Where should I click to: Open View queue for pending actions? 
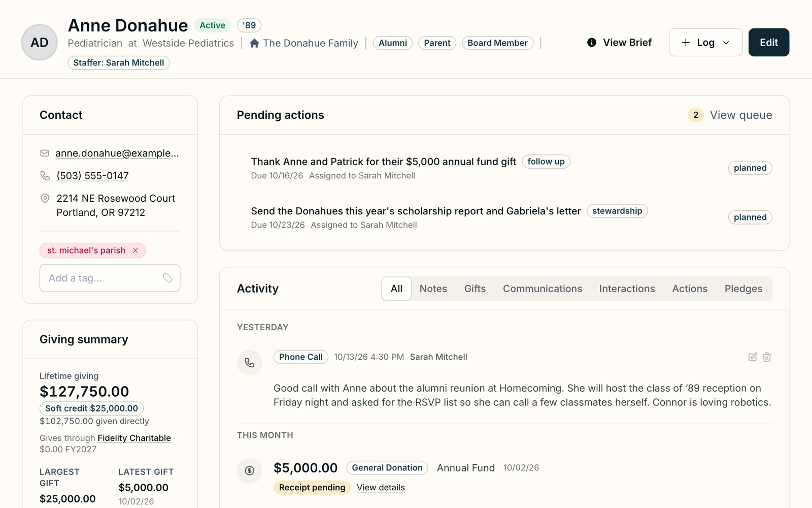(741, 115)
